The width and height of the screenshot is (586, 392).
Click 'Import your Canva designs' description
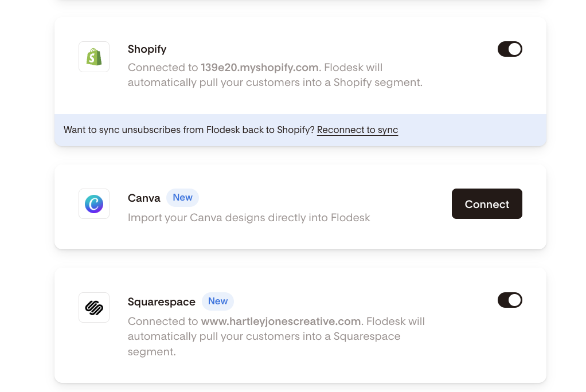pos(249,218)
